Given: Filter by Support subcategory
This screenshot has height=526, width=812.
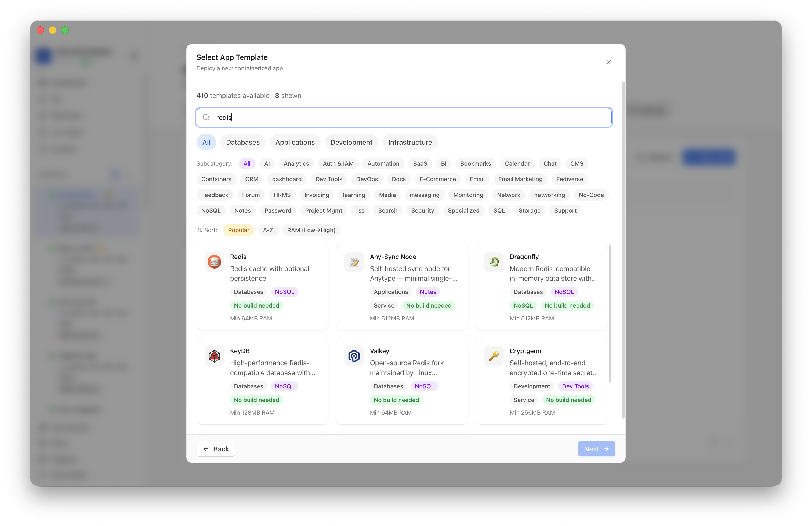Looking at the screenshot, I should pyautogui.click(x=565, y=210).
